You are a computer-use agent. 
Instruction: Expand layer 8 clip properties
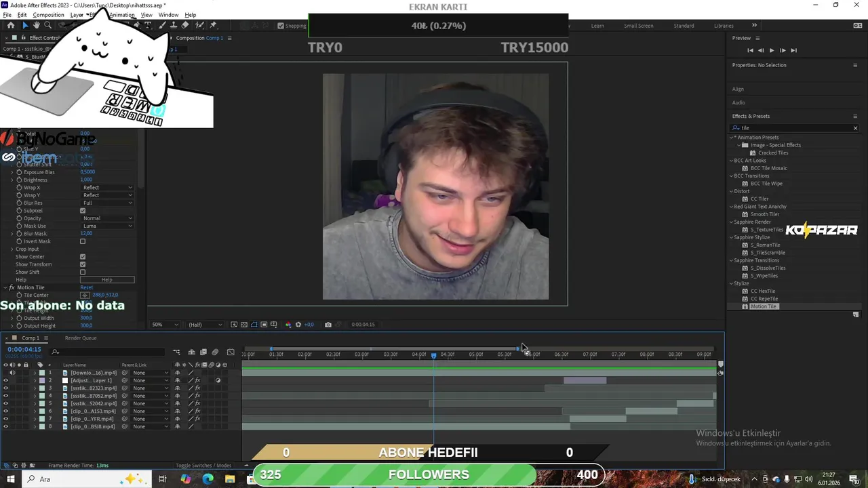[35, 427]
